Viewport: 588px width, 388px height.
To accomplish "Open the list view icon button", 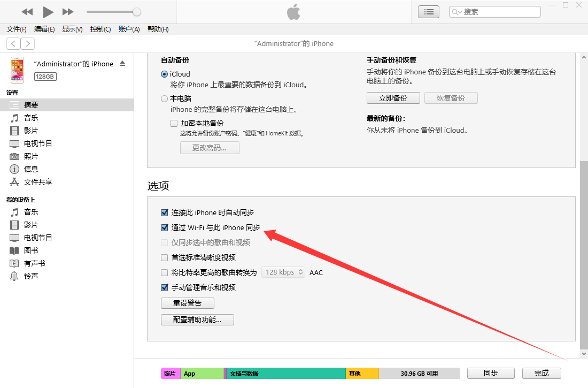I will 429,12.
